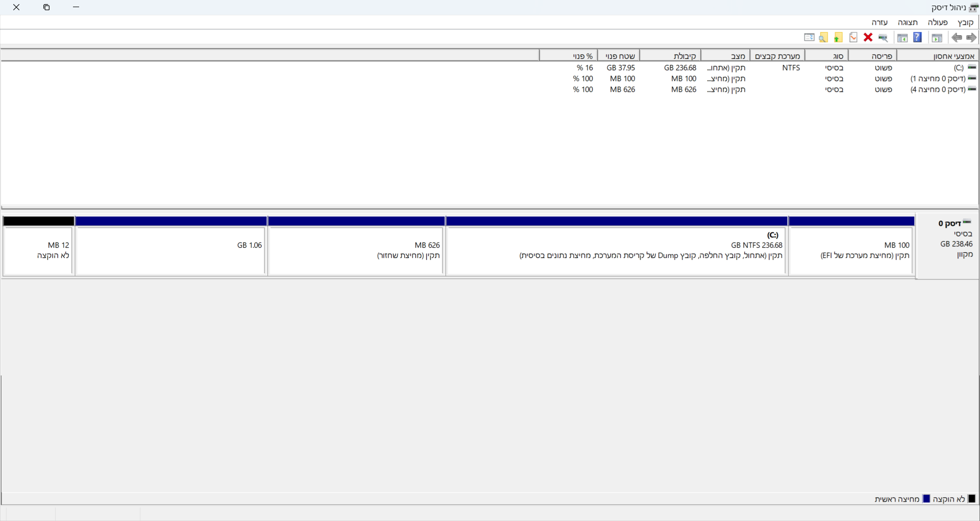980x521 pixels.
Task: Select the 626 MB recovery partition block
Action: point(356,246)
